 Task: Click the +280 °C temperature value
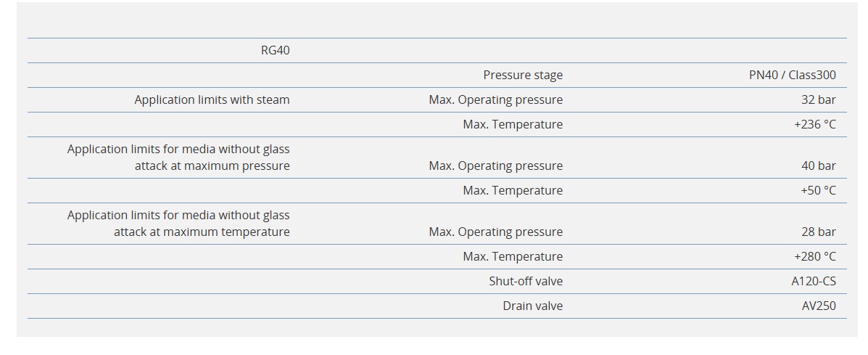pos(814,256)
